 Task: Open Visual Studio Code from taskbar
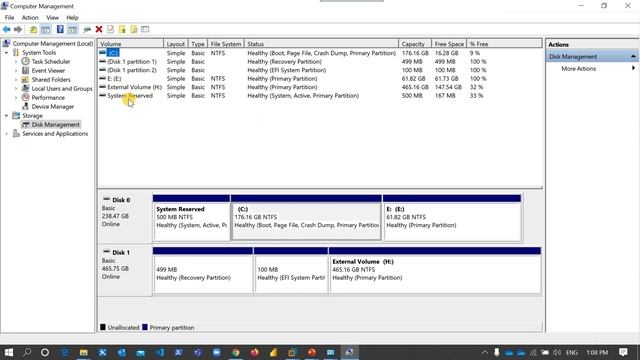point(160,352)
